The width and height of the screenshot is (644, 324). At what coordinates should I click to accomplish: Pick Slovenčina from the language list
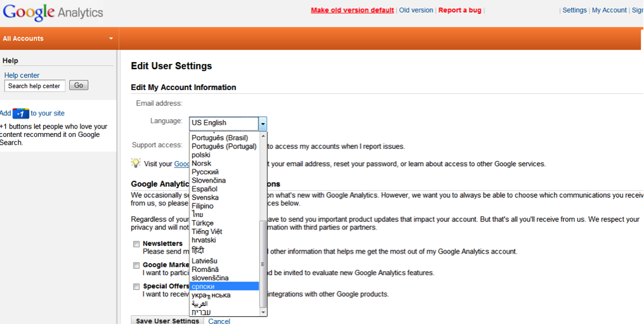coord(224,181)
